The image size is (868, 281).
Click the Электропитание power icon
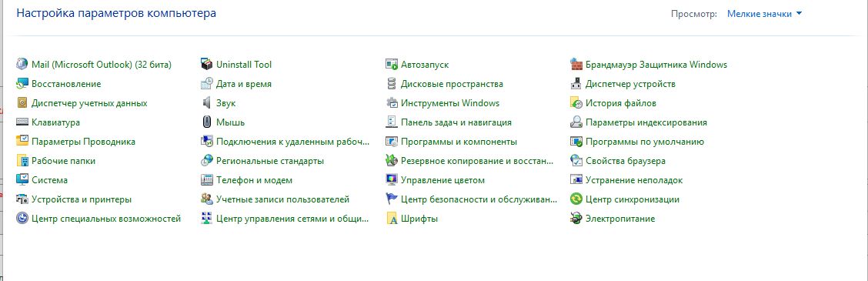point(576,219)
